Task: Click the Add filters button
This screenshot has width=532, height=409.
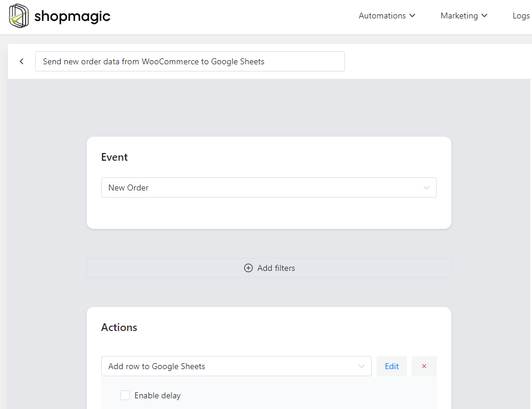Action: pyautogui.click(x=269, y=268)
